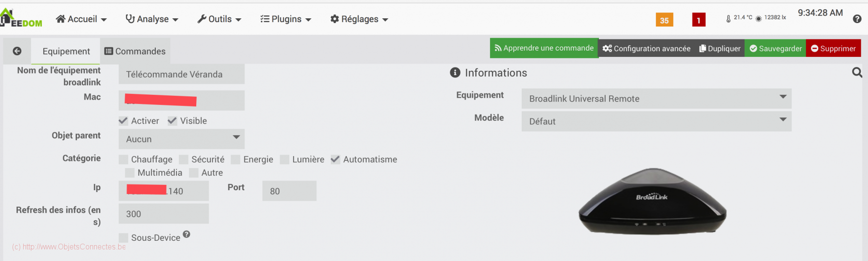Expand the Réglages menu

coord(359,19)
